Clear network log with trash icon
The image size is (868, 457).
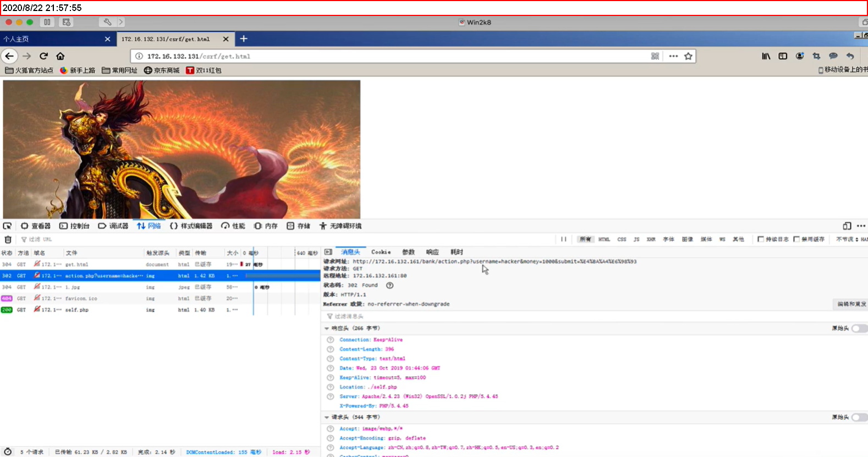point(8,239)
